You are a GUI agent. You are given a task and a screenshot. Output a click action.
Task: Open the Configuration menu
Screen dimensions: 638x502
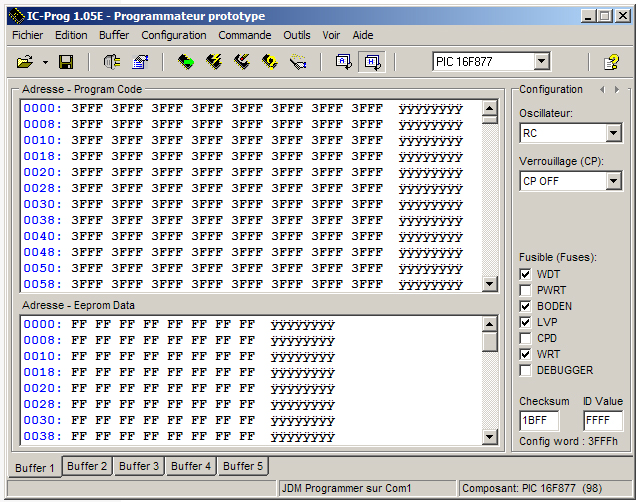(x=174, y=35)
